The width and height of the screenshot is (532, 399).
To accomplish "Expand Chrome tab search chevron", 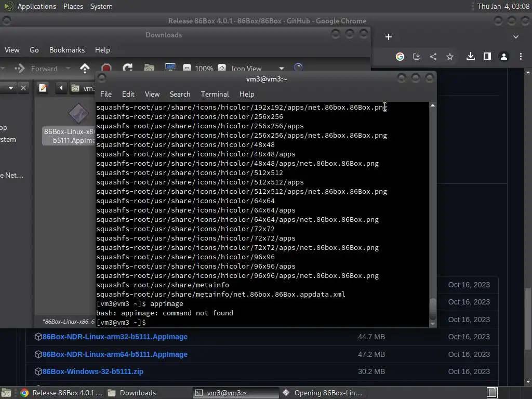I will click(516, 37).
